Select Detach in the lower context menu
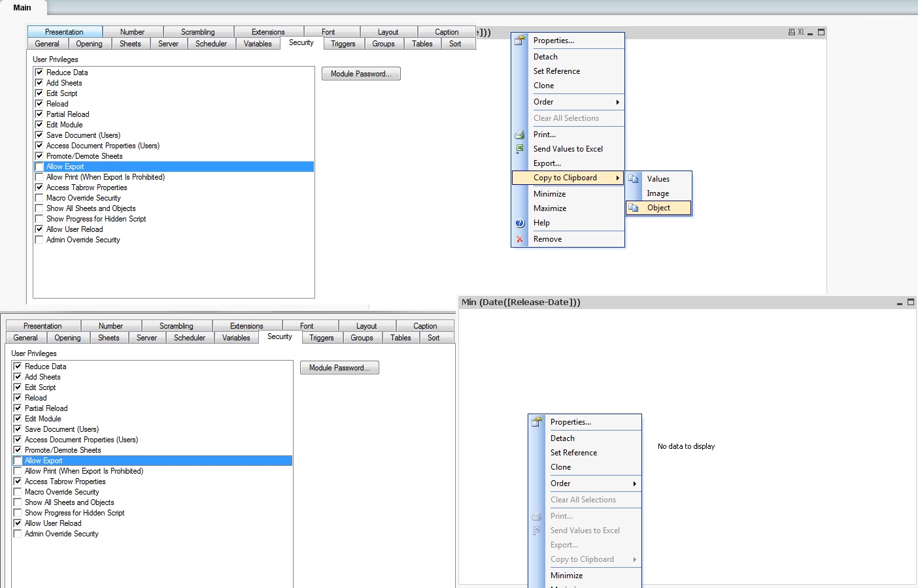 (x=585, y=438)
